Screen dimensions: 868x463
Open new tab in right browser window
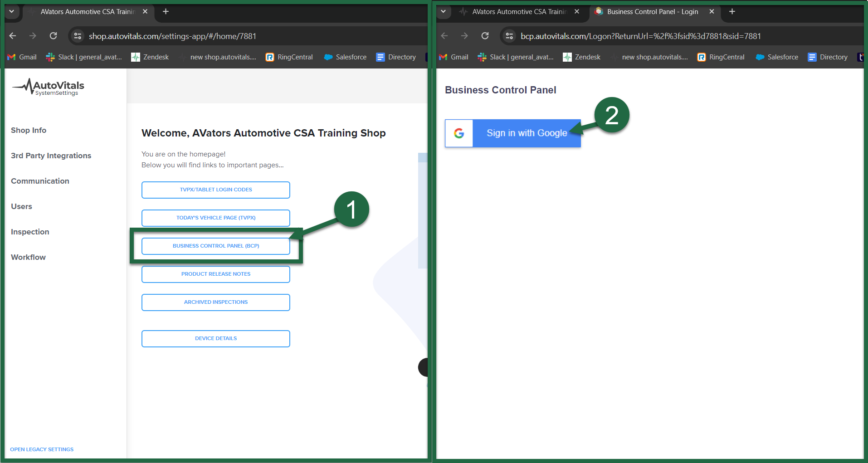pyautogui.click(x=732, y=12)
